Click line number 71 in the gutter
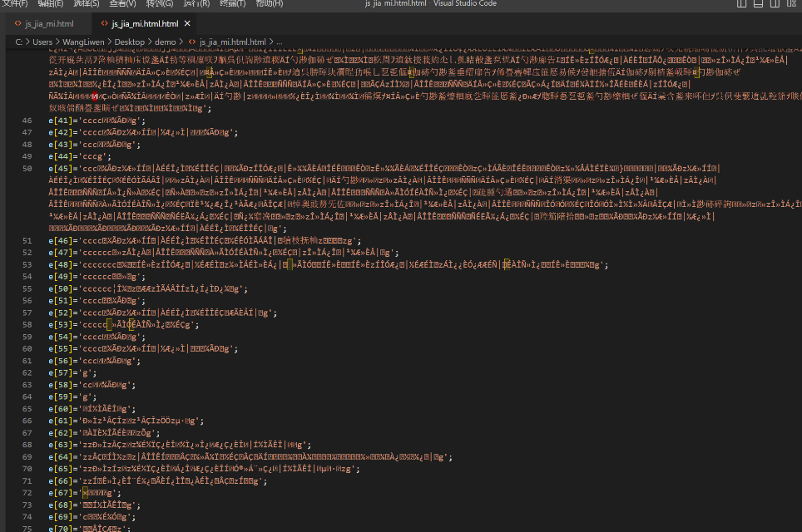This screenshot has height=532, width=802. [27, 481]
